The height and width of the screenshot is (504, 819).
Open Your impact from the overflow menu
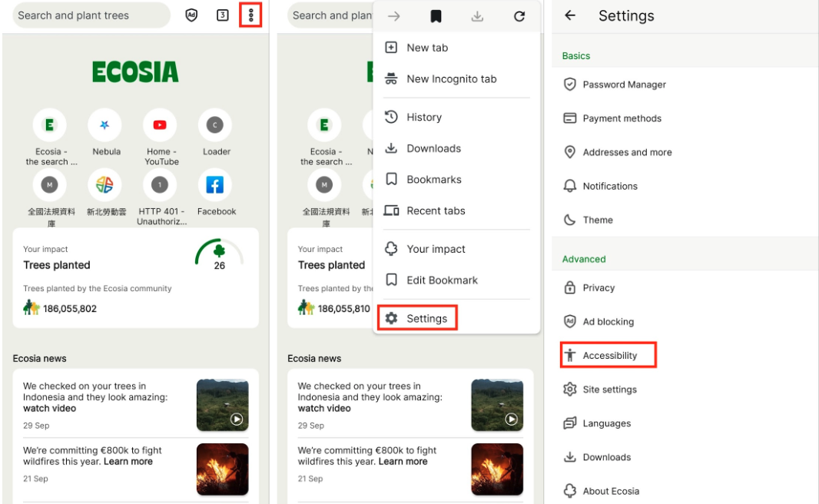[456, 249]
